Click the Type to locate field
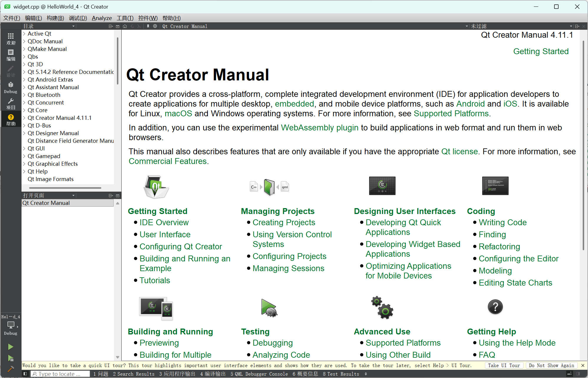The width and height of the screenshot is (588, 378). (x=60, y=374)
